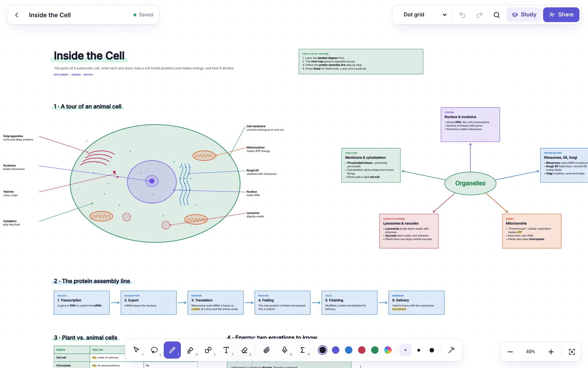Open the rainbow custom color picker
588x368 pixels.
(x=388, y=350)
